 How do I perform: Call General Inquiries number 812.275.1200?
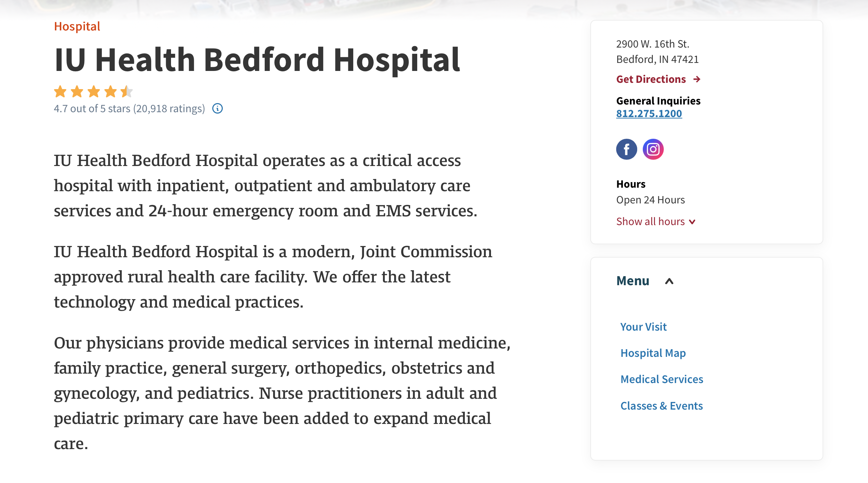649,114
